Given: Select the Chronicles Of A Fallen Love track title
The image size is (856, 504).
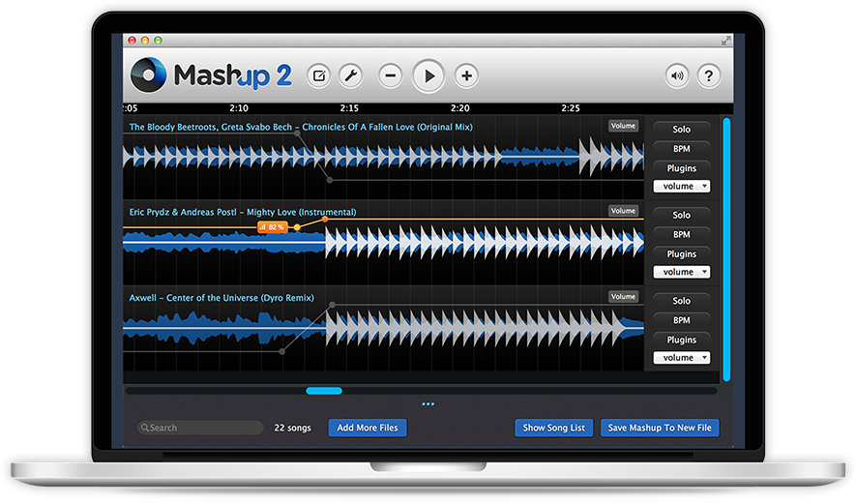Looking at the screenshot, I should click(301, 127).
